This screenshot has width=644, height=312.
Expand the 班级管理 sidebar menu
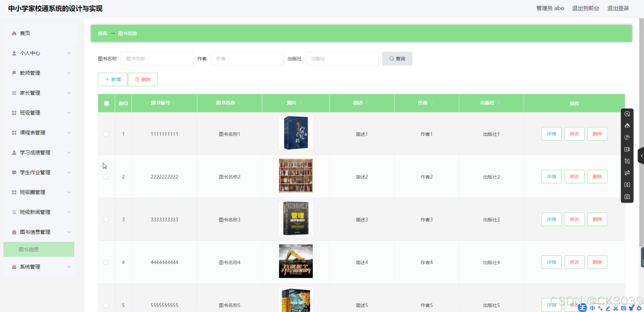[x=40, y=113]
